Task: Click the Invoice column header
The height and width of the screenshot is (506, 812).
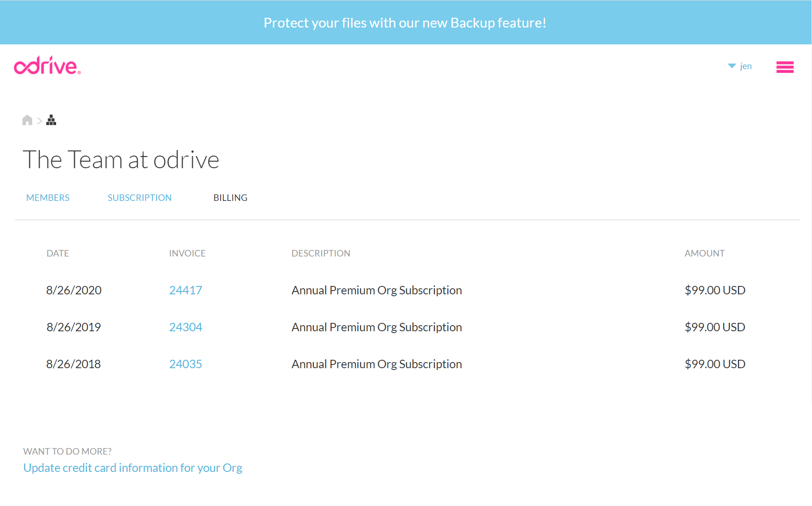Action: (187, 253)
